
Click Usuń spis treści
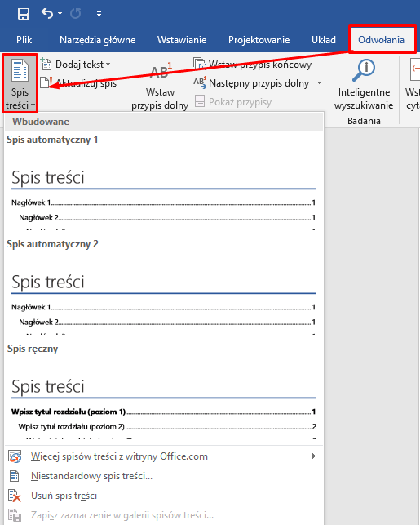point(164,496)
